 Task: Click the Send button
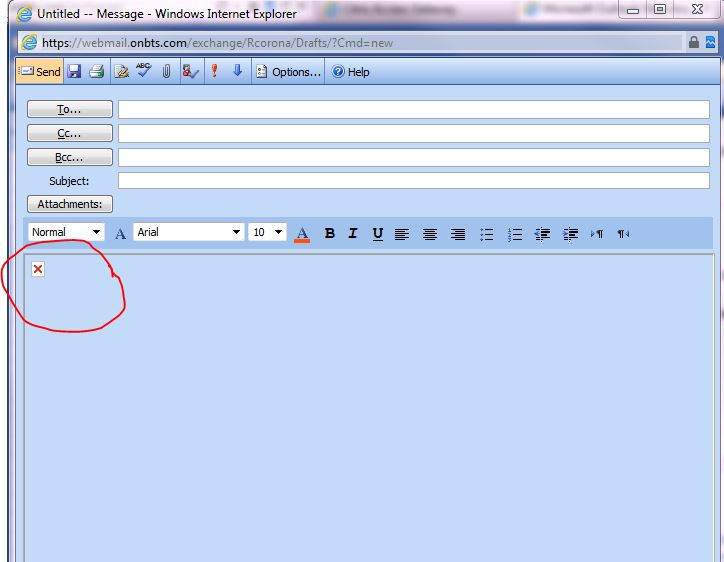tap(39, 72)
